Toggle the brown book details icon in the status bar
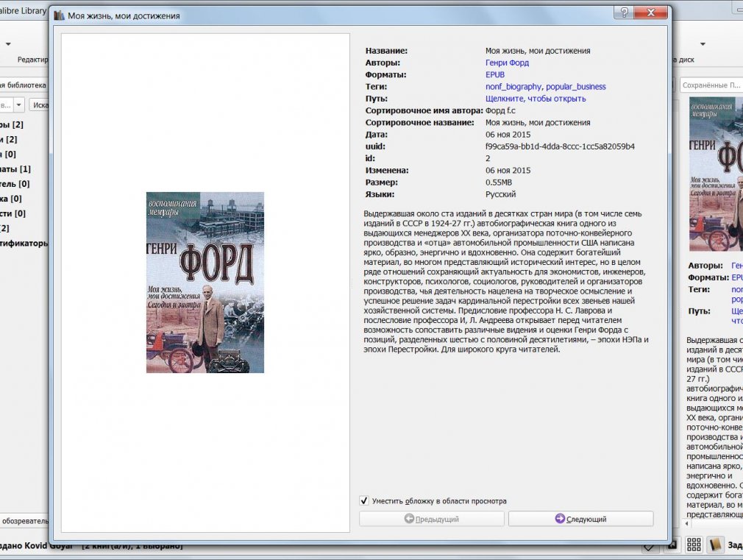 click(715, 545)
